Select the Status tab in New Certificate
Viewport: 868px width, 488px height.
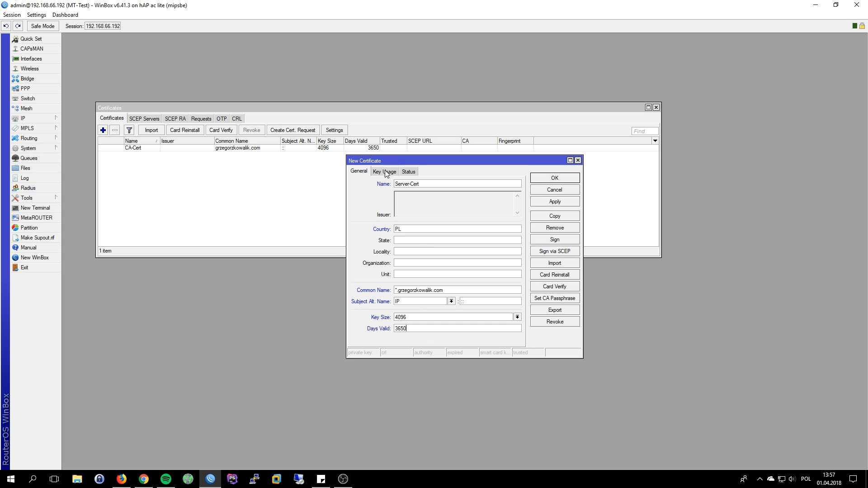pos(408,172)
